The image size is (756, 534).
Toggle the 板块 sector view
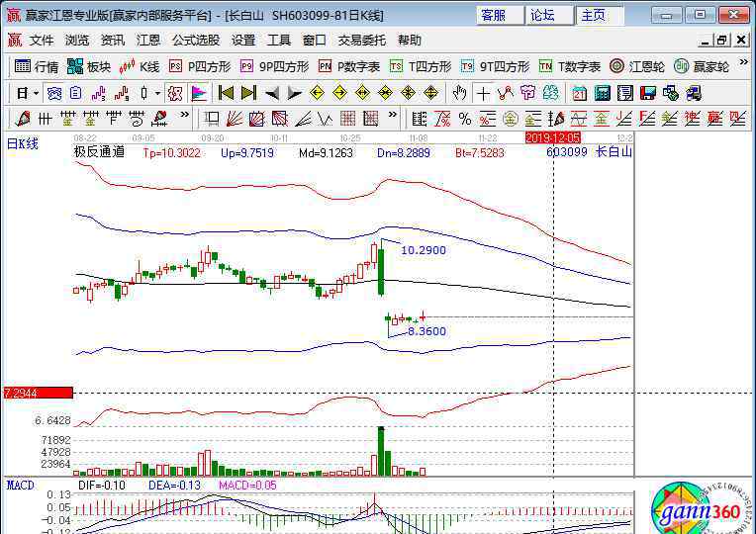pos(88,66)
